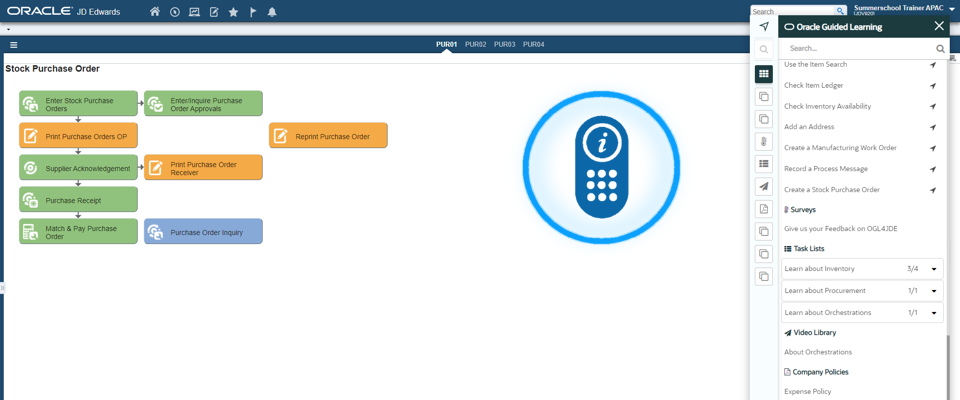Open Check Inventory Availability guide
The width and height of the screenshot is (960, 400).
827,107
